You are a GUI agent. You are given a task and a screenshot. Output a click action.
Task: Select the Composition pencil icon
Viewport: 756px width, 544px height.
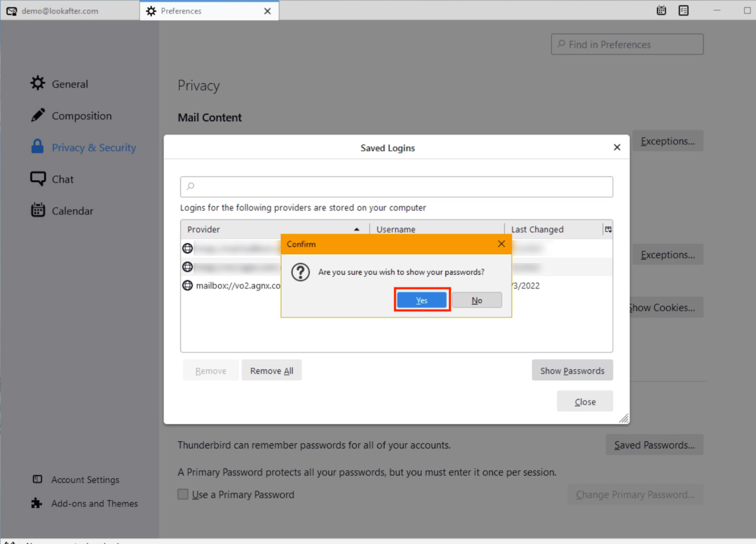[38, 115]
